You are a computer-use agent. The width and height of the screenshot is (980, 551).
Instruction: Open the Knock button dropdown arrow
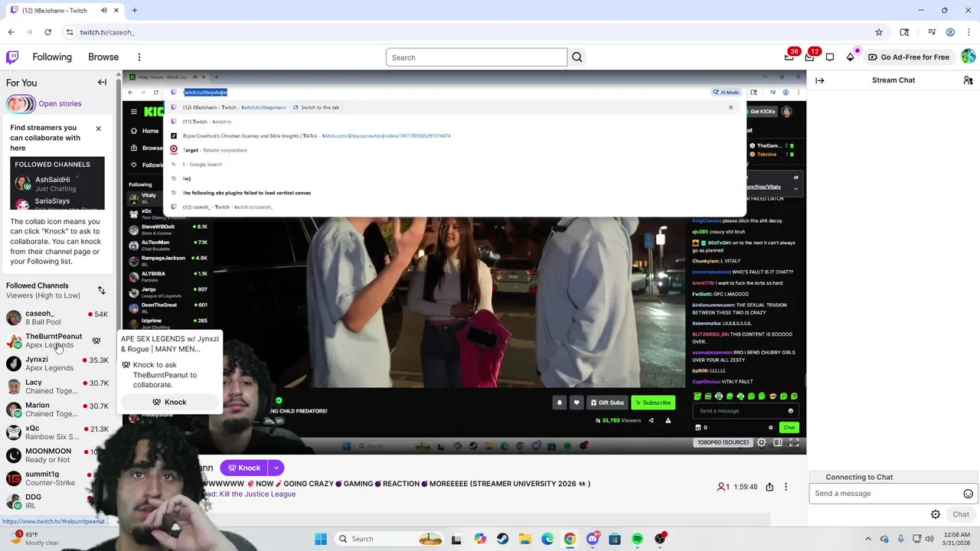coord(276,468)
